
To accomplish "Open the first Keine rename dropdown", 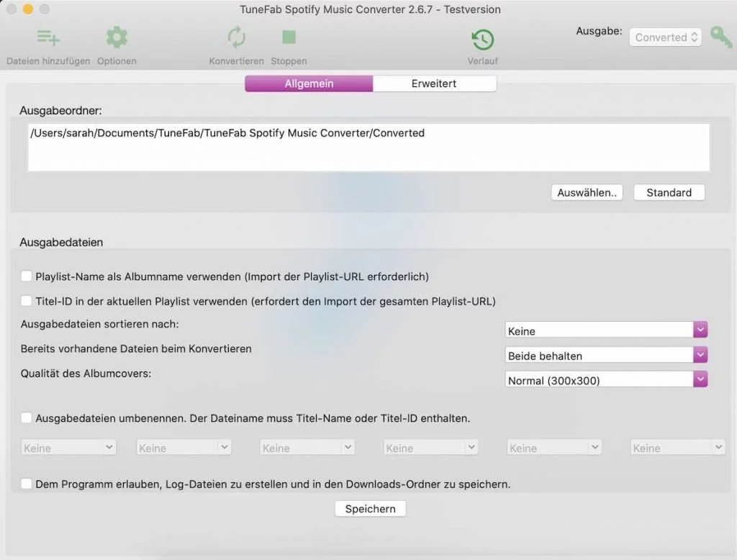I will (x=68, y=448).
